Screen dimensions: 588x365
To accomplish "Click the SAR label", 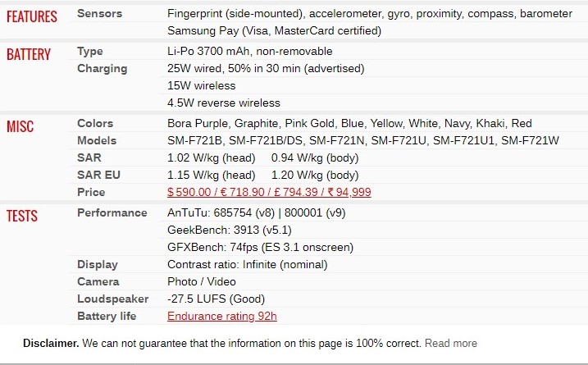I will (x=89, y=158).
